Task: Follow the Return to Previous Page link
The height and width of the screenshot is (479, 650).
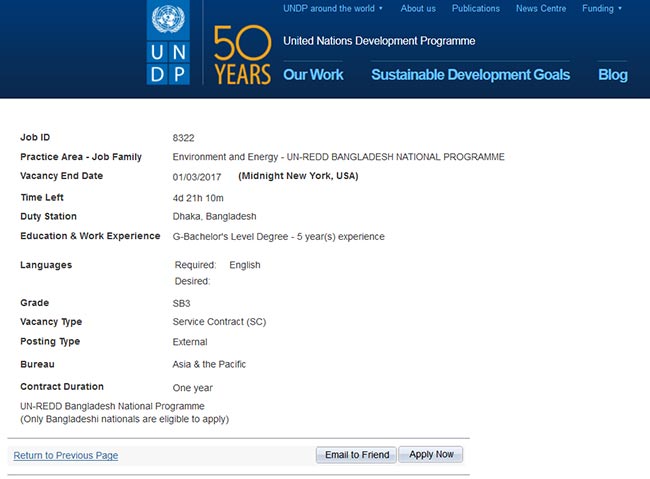Action: pos(65,455)
